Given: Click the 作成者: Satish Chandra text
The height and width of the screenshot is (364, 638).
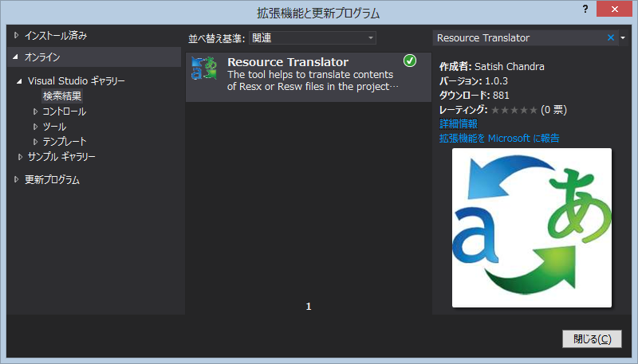Looking at the screenshot, I should click(491, 66).
